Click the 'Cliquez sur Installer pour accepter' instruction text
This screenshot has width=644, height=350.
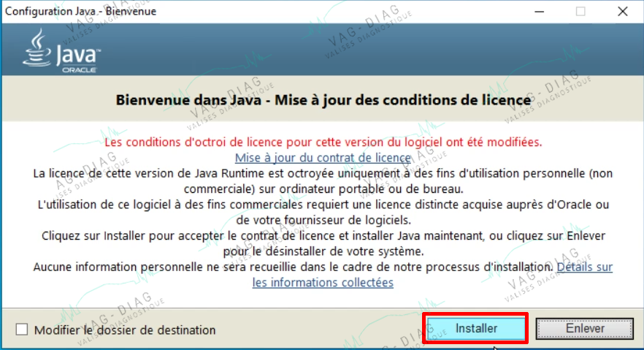click(323, 243)
